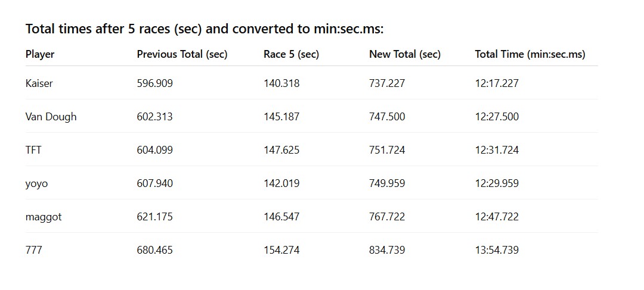Select the player name "Van Dough"
The width and height of the screenshot is (644, 290).
point(51,117)
